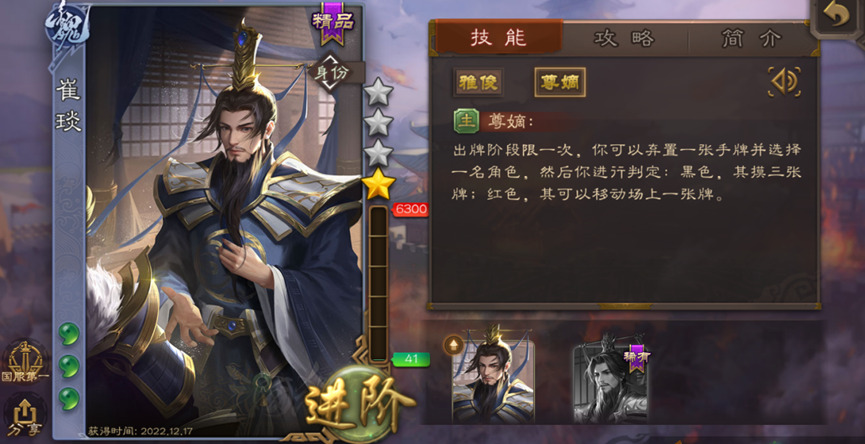
Task: Tap the gold fourth star
Action: click(x=378, y=186)
